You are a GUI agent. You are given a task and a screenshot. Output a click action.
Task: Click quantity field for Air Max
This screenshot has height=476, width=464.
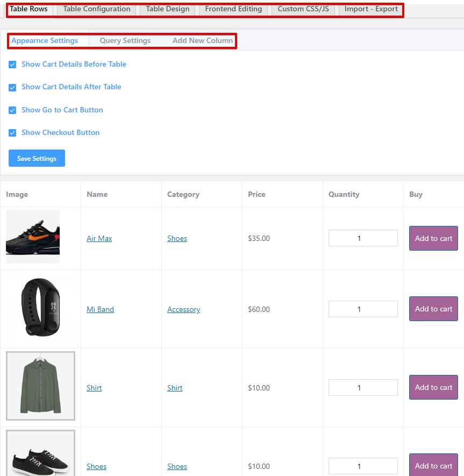pyautogui.click(x=363, y=238)
